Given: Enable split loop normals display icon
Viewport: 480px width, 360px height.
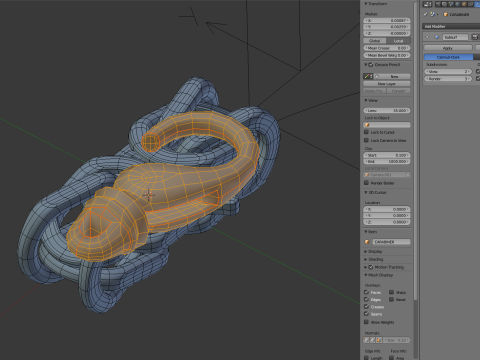Looking at the screenshot, I should pyautogui.click(x=372, y=340).
